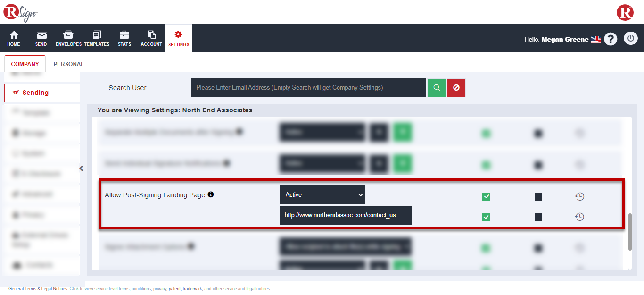Click history icon for Active dropdown row
The width and height of the screenshot is (644, 295).
579,196
